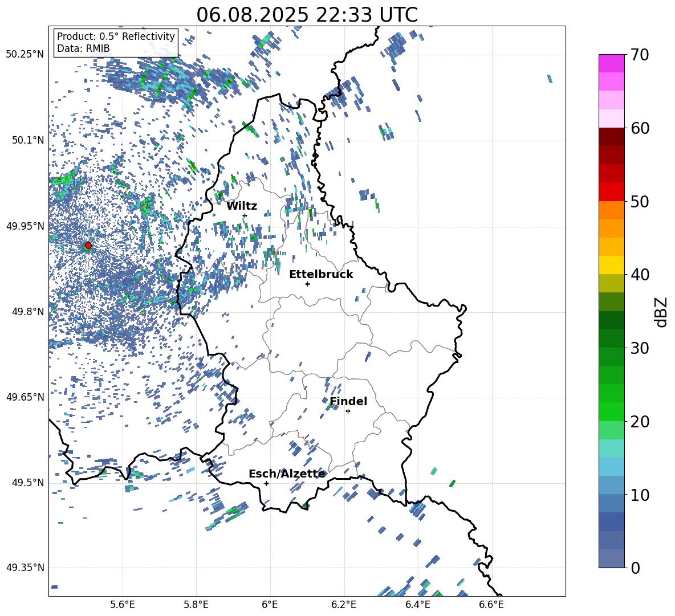Click the dBZ colorbar axis label
The height and width of the screenshot is (616, 675).
[662, 312]
